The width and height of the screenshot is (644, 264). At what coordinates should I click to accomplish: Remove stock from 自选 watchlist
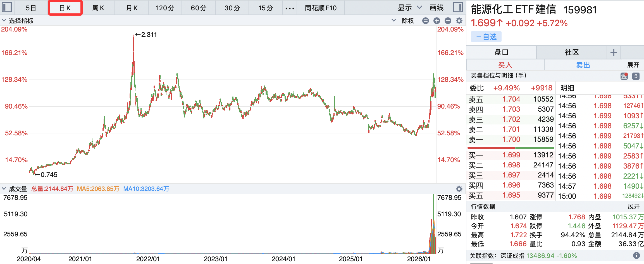click(486, 37)
